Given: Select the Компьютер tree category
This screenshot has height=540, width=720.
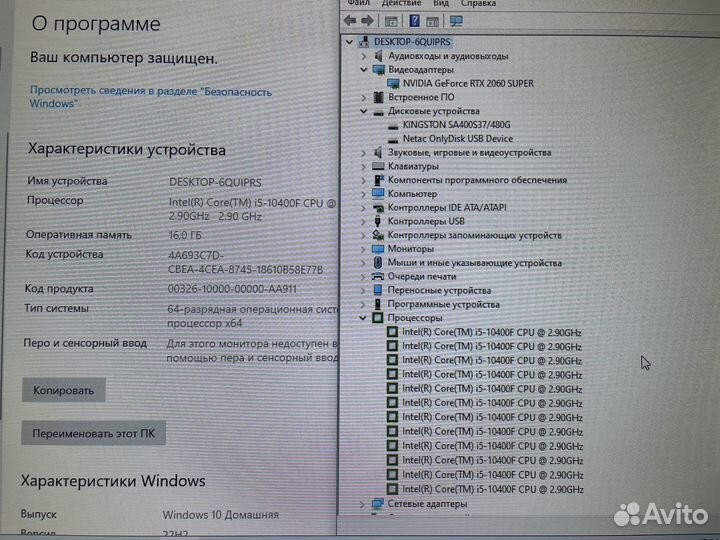Looking at the screenshot, I should (412, 194).
